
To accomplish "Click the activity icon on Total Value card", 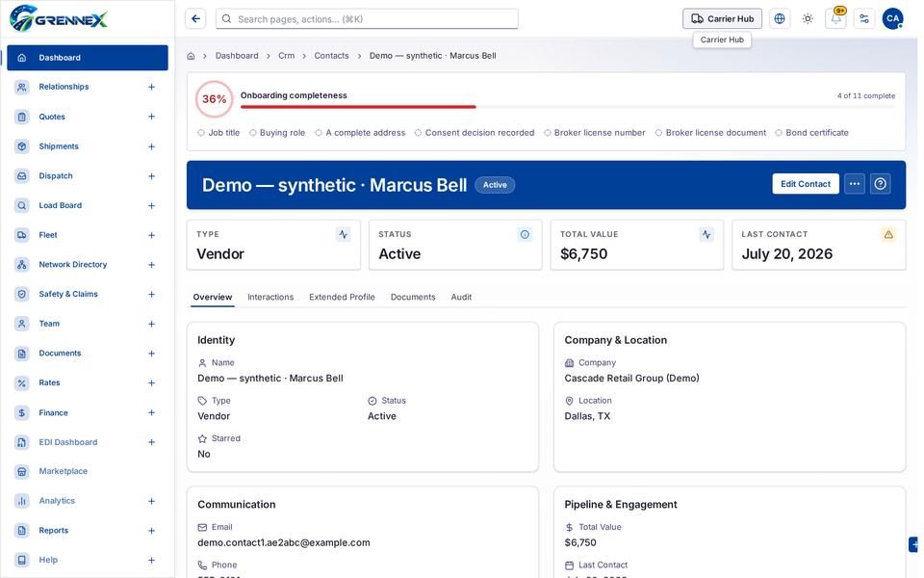I will 706,235.
